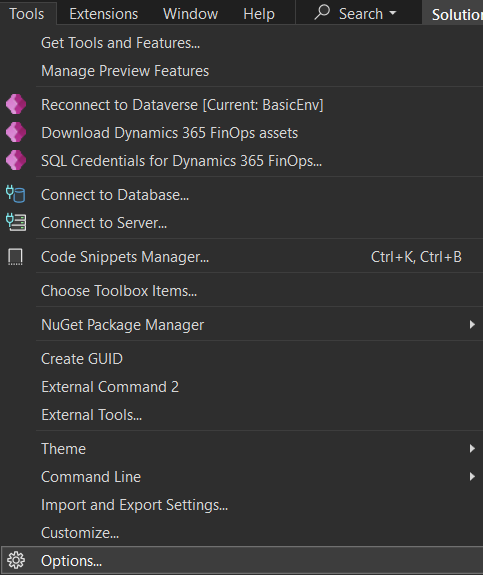The image size is (483, 575).
Task: Expand the Command Line submenu arrow
Action: coord(472,476)
